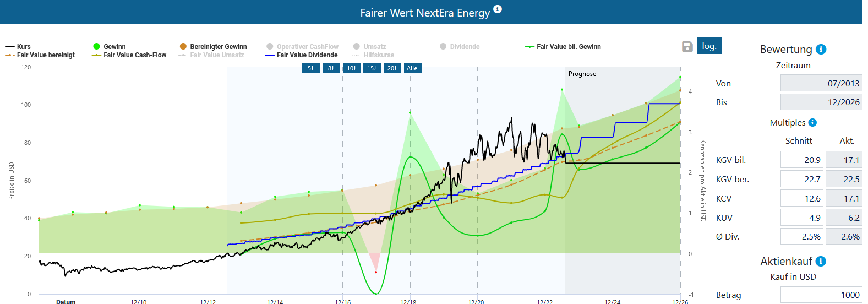
Task: Select the Alle time range
Action: [412, 68]
